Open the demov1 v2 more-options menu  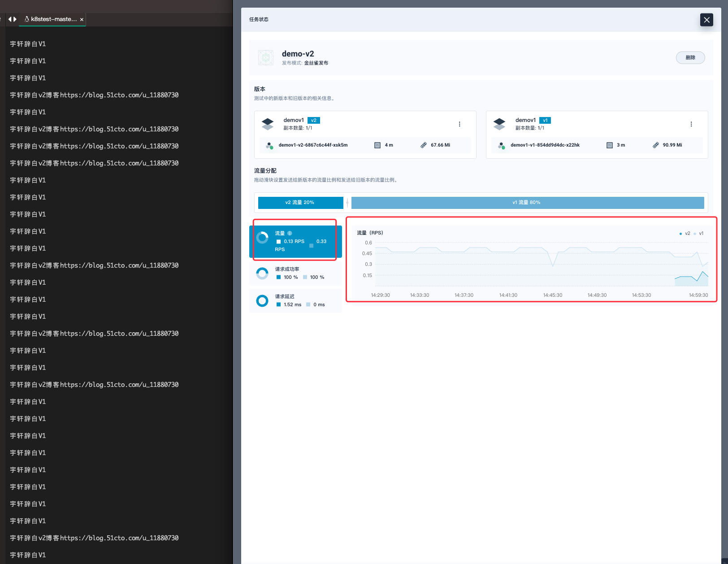(459, 124)
